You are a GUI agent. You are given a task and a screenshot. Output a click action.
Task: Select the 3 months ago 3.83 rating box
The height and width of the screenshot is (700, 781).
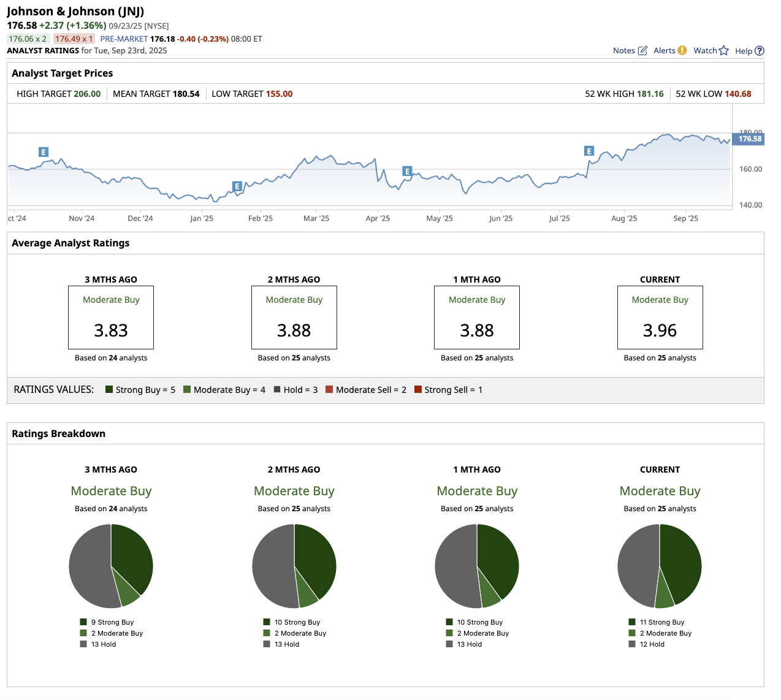(111, 318)
